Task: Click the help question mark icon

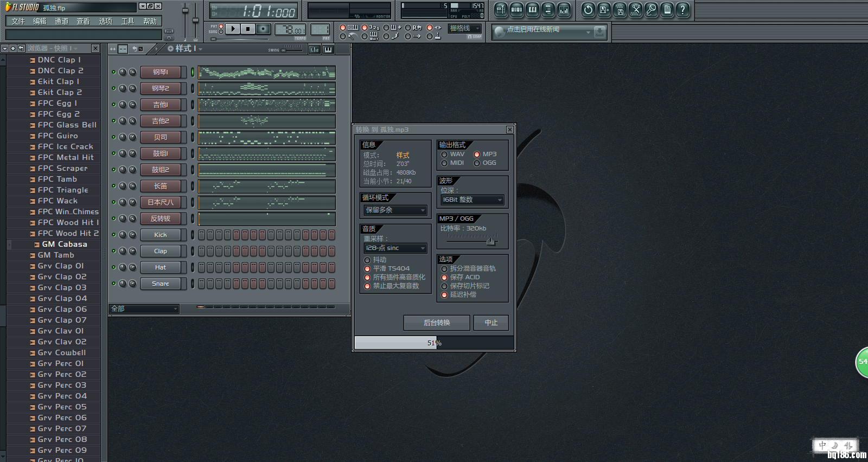Action: [x=682, y=10]
